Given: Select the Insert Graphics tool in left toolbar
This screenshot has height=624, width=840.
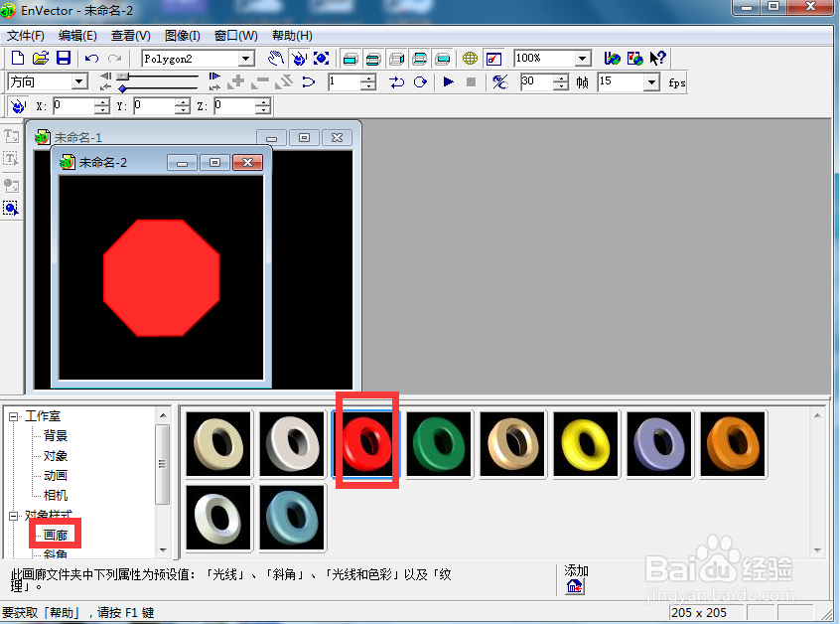Looking at the screenshot, I should 11,186.
